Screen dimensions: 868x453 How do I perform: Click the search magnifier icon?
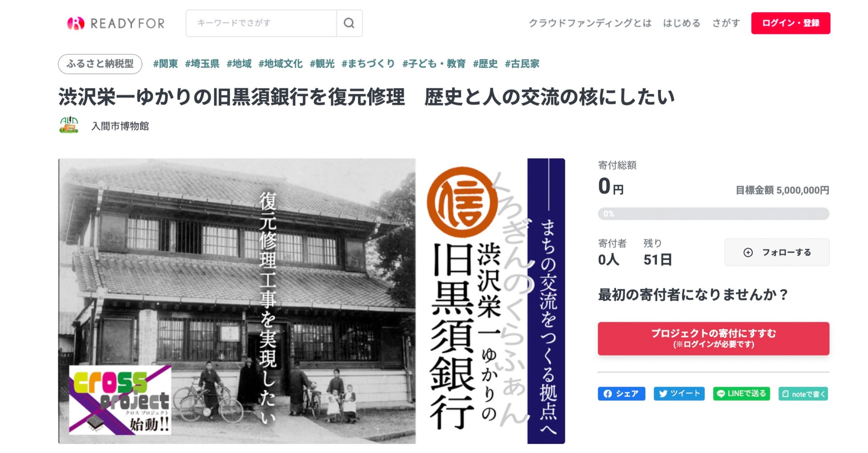[349, 23]
